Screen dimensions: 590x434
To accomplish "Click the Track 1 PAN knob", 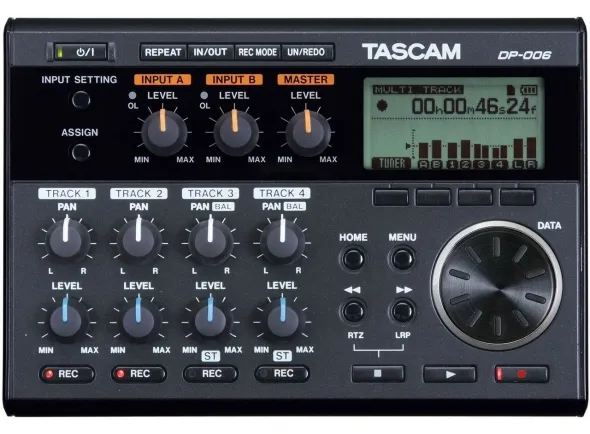I will [67, 241].
